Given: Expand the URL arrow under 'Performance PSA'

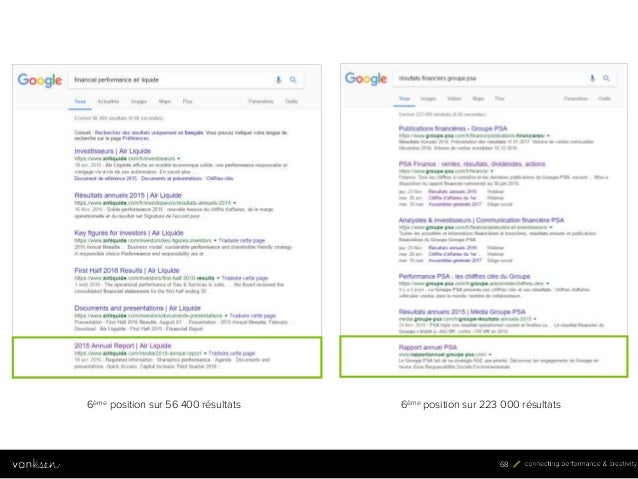Looking at the screenshot, I should [548, 283].
